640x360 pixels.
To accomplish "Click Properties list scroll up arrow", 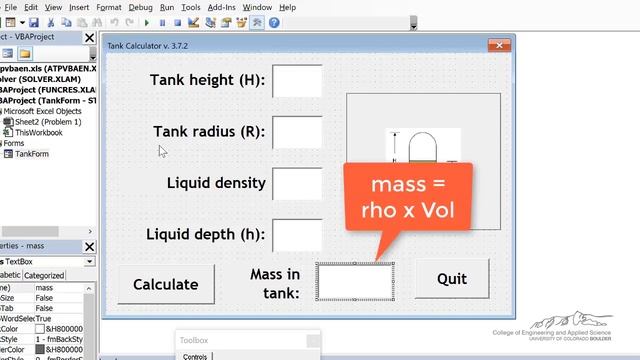I will [89, 289].
